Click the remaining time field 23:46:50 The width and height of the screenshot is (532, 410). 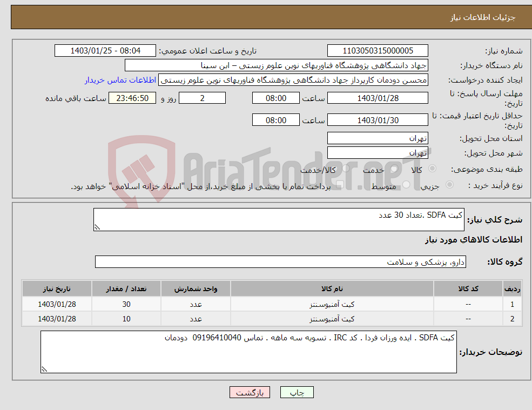(132, 98)
